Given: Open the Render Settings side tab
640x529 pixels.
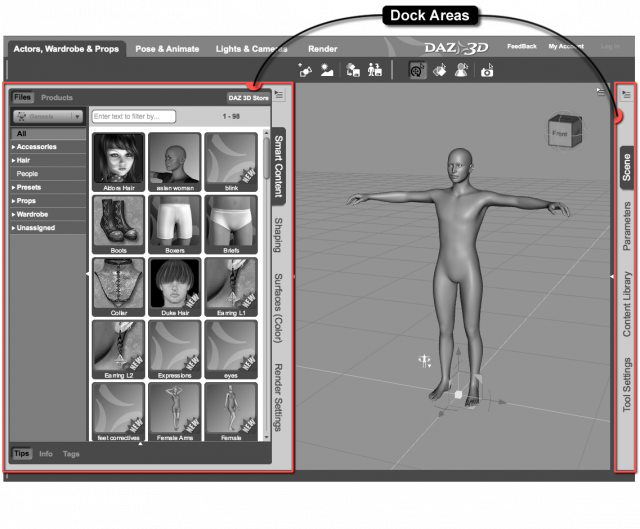Looking at the screenshot, I should pyautogui.click(x=278, y=397).
